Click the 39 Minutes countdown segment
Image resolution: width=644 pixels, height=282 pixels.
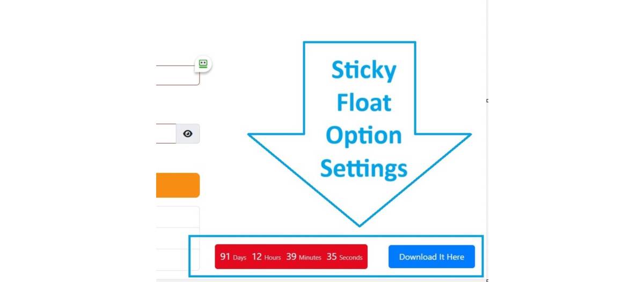coord(303,257)
